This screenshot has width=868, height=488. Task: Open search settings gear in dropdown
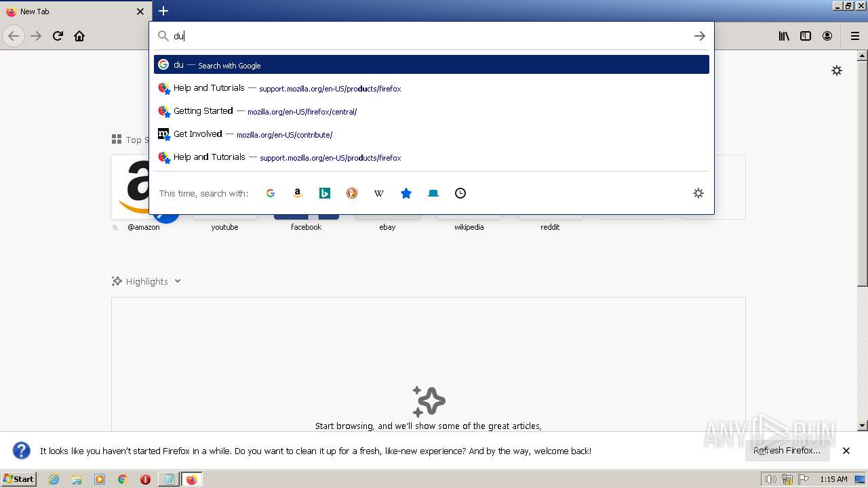(x=698, y=193)
